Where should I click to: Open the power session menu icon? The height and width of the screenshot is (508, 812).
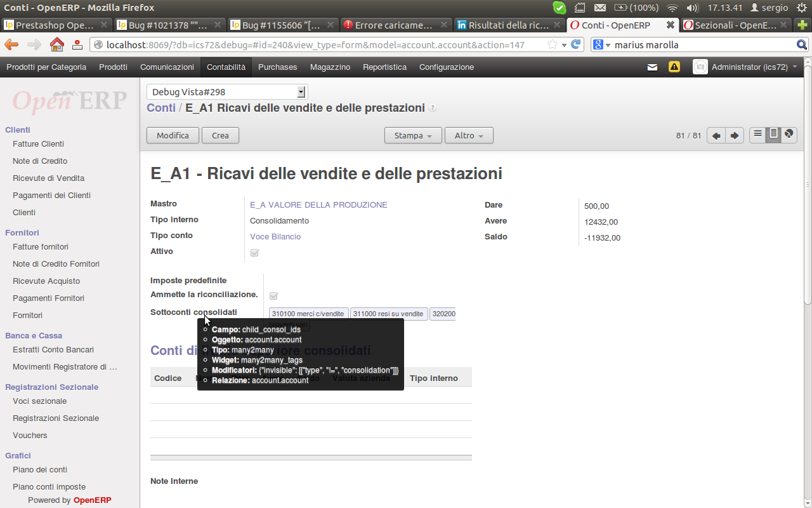(x=802, y=8)
